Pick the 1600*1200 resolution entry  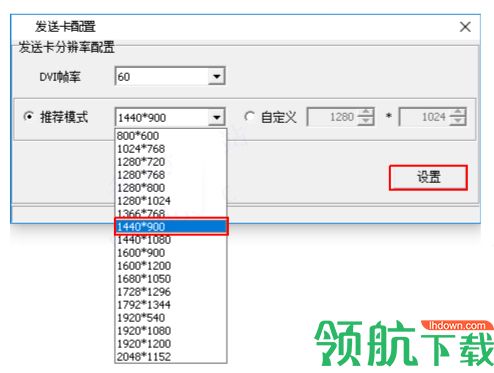coord(171,266)
